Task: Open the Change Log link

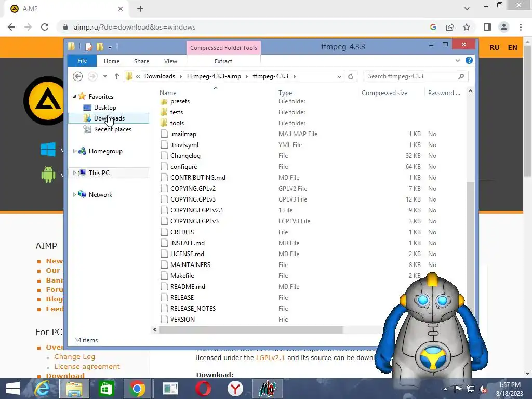Action: (x=75, y=356)
